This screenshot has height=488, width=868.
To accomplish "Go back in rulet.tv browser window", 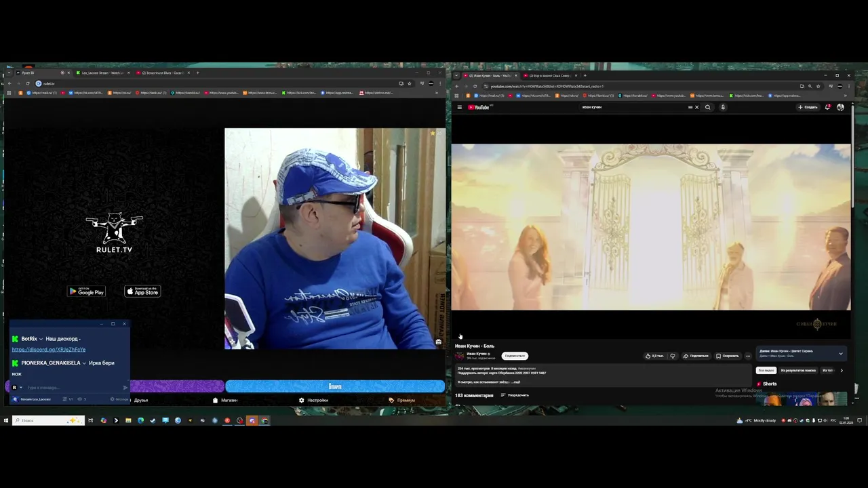I will [9, 83].
